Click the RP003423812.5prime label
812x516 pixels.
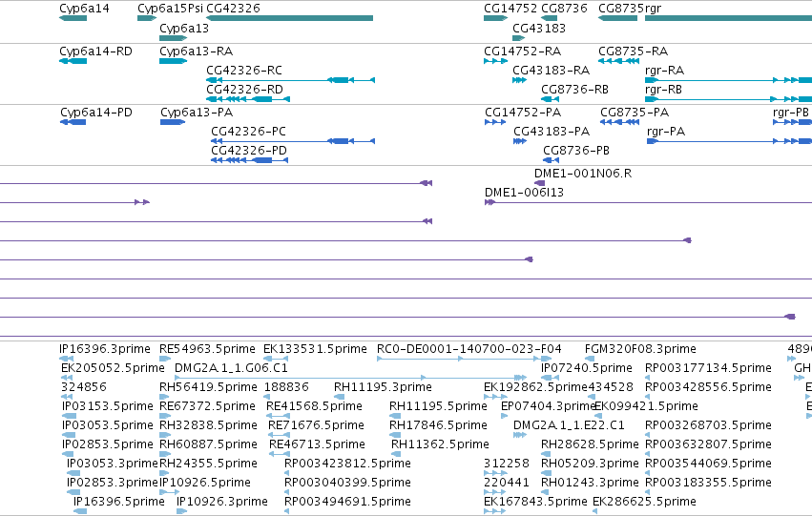point(347,464)
